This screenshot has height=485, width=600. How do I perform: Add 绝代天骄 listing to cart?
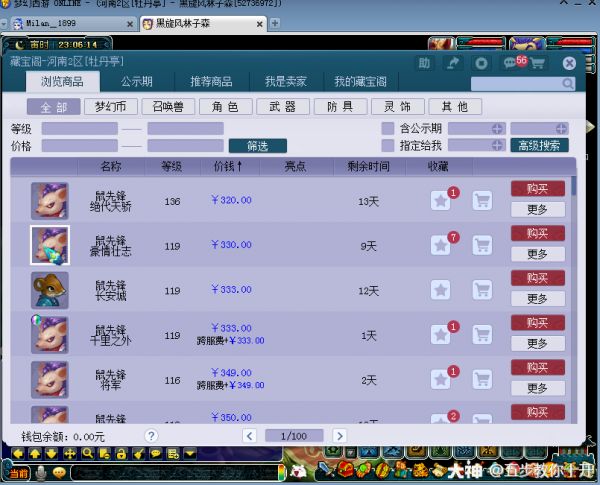click(482, 201)
